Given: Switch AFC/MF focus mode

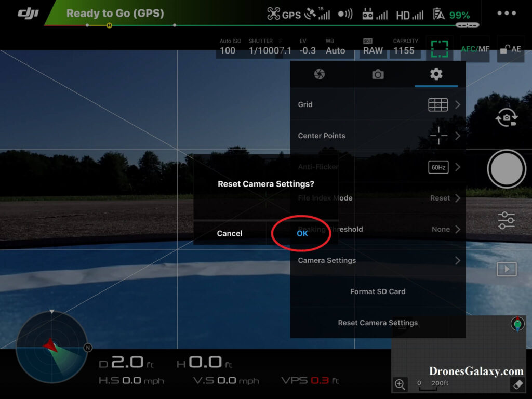Looking at the screenshot, I should 475,49.
